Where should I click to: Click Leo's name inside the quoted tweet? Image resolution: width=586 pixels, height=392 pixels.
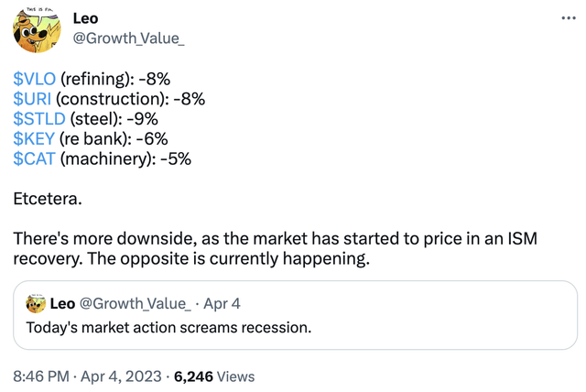[62, 304]
